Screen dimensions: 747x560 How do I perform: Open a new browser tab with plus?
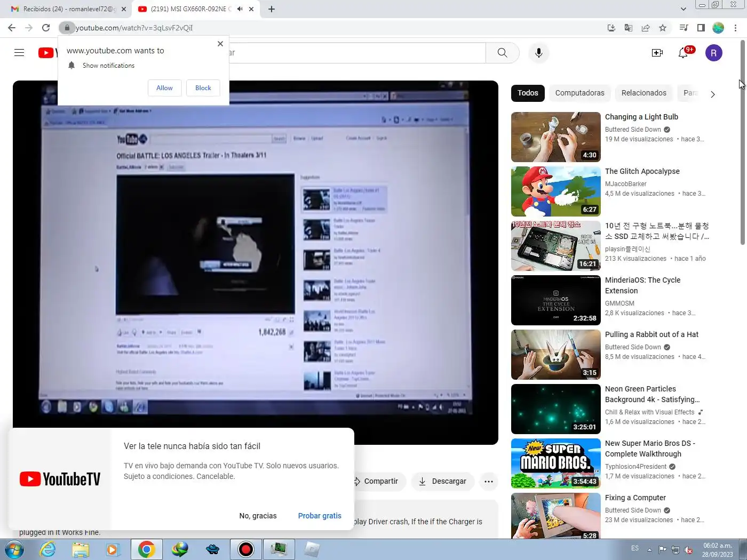coord(272,9)
